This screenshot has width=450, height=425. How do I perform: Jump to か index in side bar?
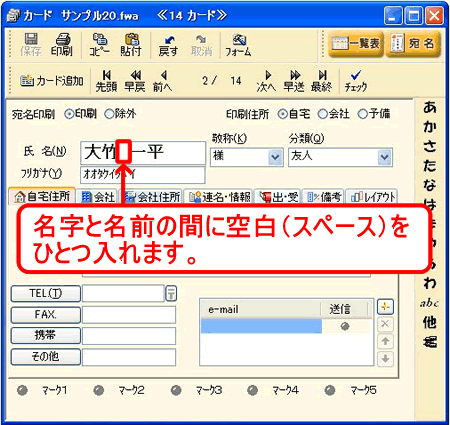(430, 127)
